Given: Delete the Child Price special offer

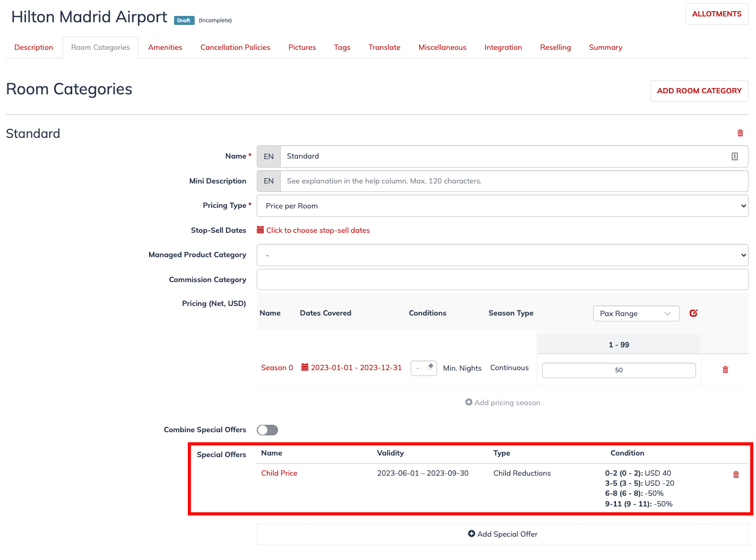Looking at the screenshot, I should (736, 475).
